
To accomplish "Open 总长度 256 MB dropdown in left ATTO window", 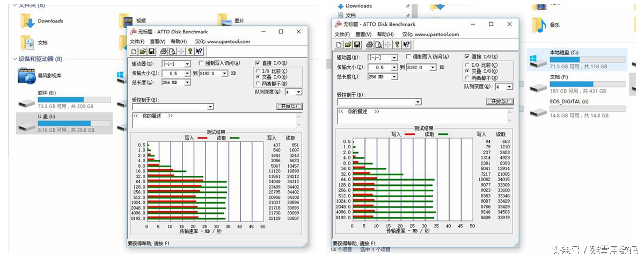I will (x=187, y=82).
